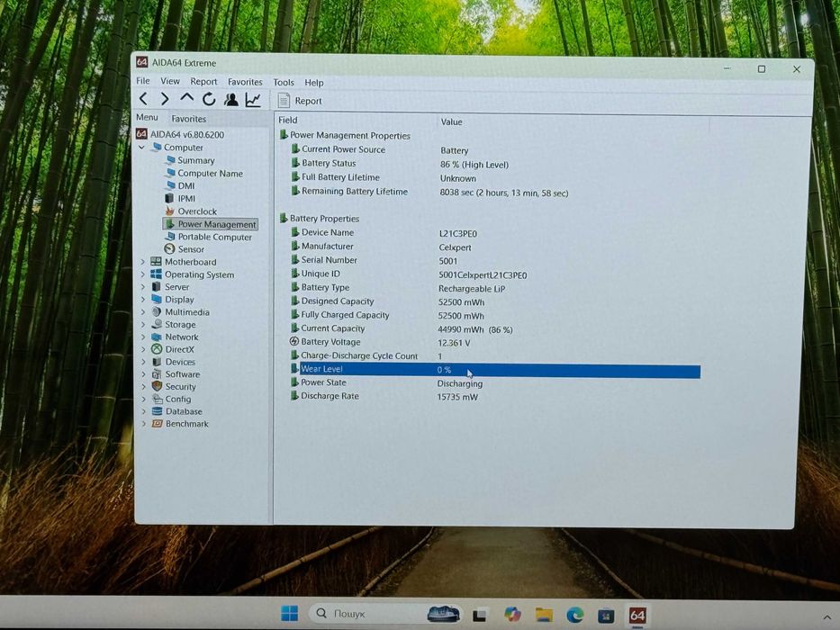Open File Explorer from the taskbar
This screenshot has height=630, width=840.
click(543, 615)
